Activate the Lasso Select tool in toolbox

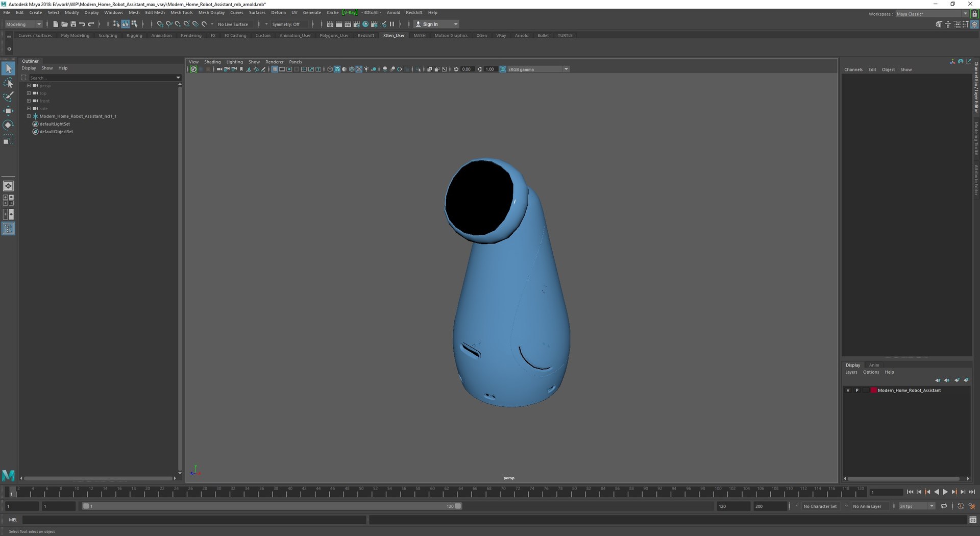tap(8, 83)
